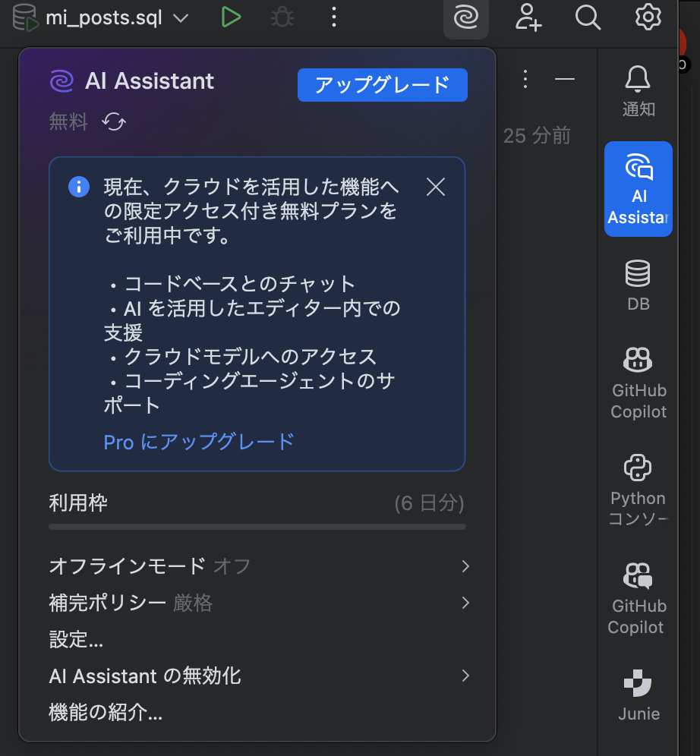Click the アップグレード button
The height and width of the screenshot is (756, 700).
383,85
